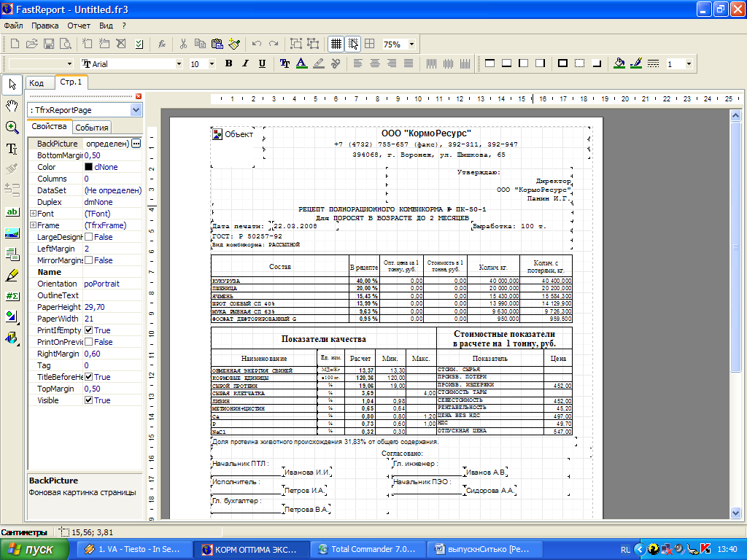
Task: Enable the LargeDesignHeight checkbox
Action: pyautogui.click(x=88, y=237)
